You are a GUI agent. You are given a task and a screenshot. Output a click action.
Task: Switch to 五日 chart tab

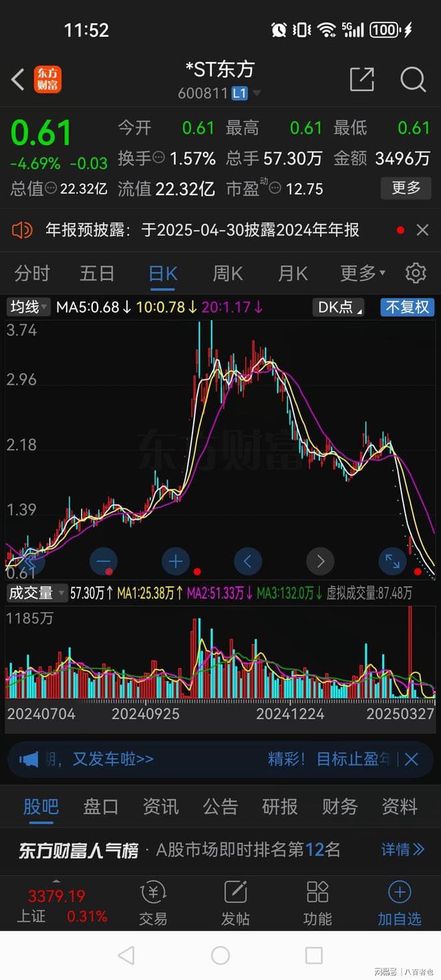point(97,273)
